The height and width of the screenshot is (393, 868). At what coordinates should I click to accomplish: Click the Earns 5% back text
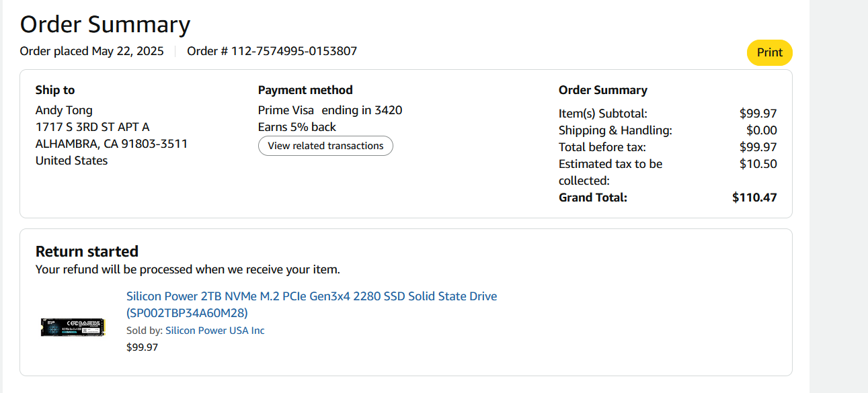point(297,127)
